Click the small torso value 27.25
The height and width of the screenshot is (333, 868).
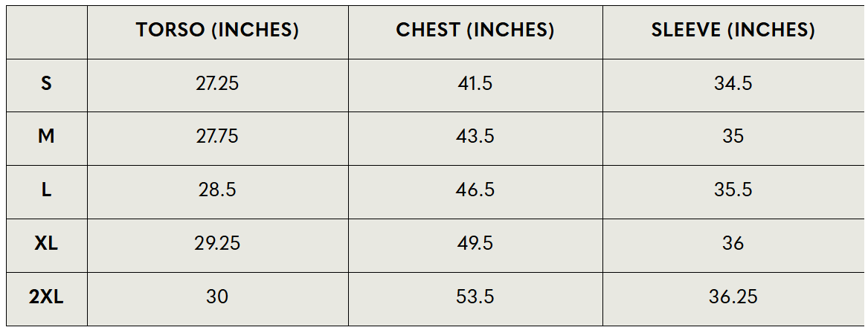[x=217, y=83]
